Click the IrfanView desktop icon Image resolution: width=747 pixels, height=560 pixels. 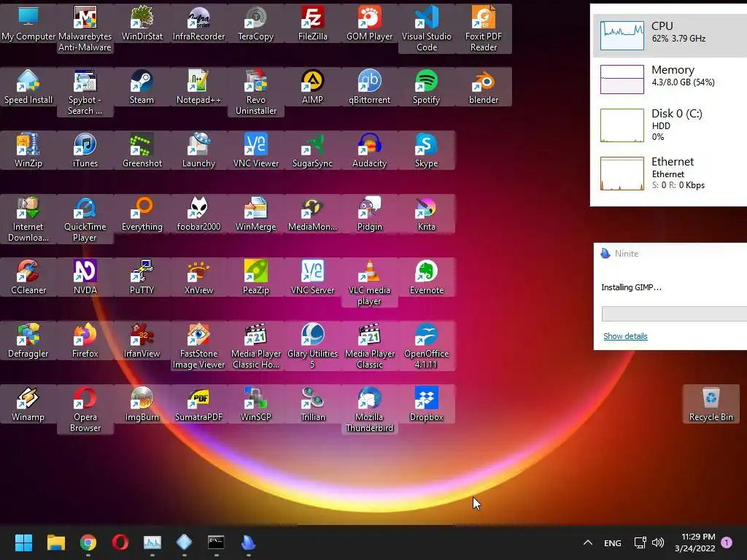(142, 340)
